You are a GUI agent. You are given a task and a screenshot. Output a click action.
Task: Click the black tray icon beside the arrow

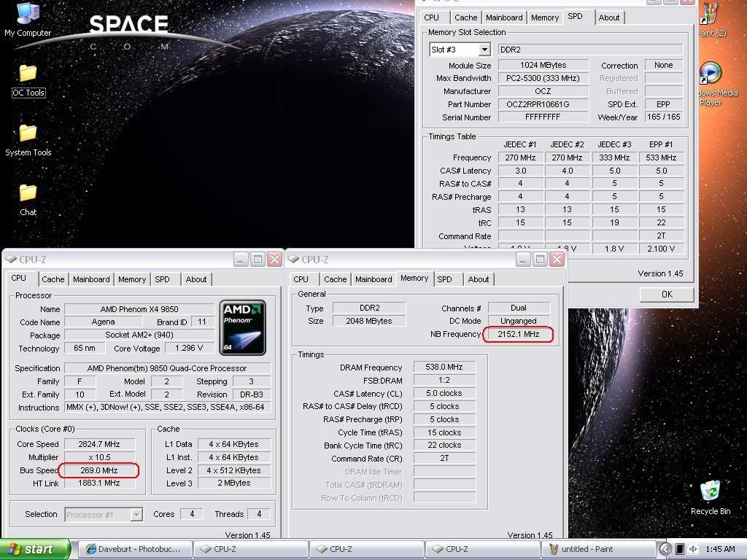coord(680,549)
